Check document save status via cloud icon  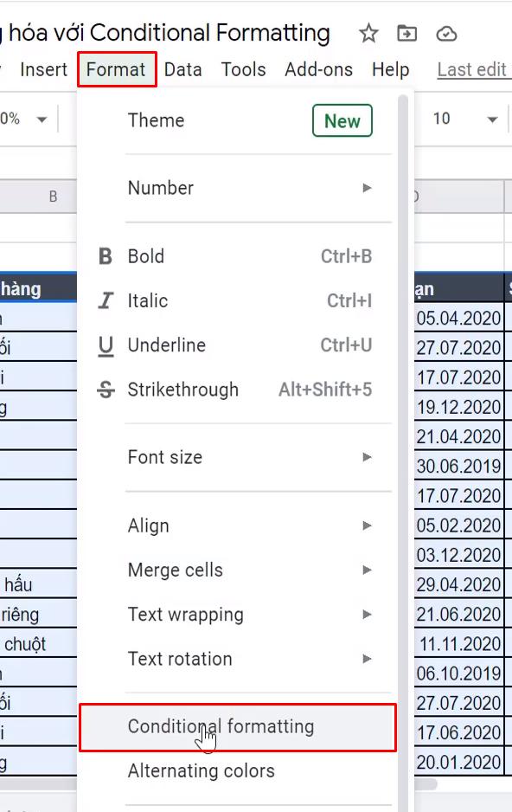coord(448,33)
